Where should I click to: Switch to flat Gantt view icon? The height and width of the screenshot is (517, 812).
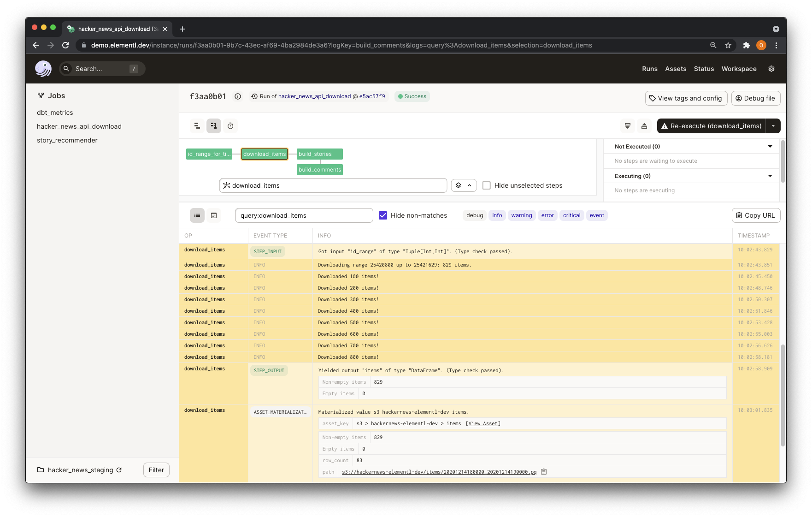coord(197,126)
